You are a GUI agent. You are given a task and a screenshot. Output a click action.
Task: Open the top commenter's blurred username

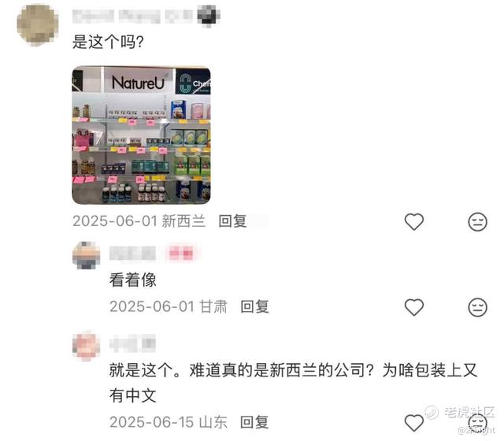[x=132, y=16]
